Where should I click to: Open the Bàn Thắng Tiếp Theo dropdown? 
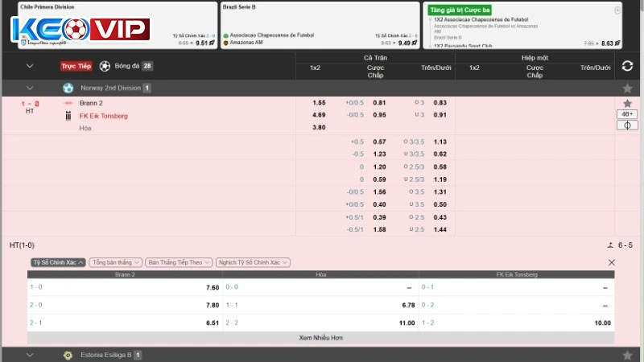[x=179, y=262]
